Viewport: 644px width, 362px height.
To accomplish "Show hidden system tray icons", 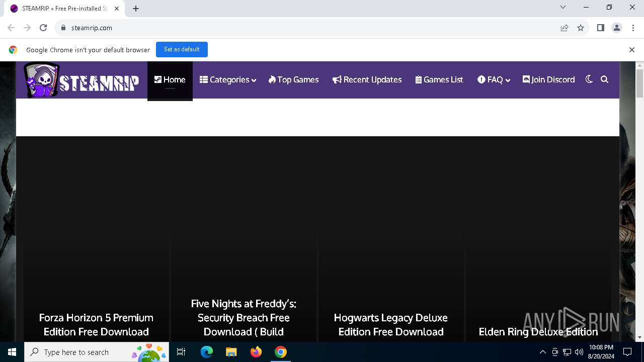I will pyautogui.click(x=542, y=352).
